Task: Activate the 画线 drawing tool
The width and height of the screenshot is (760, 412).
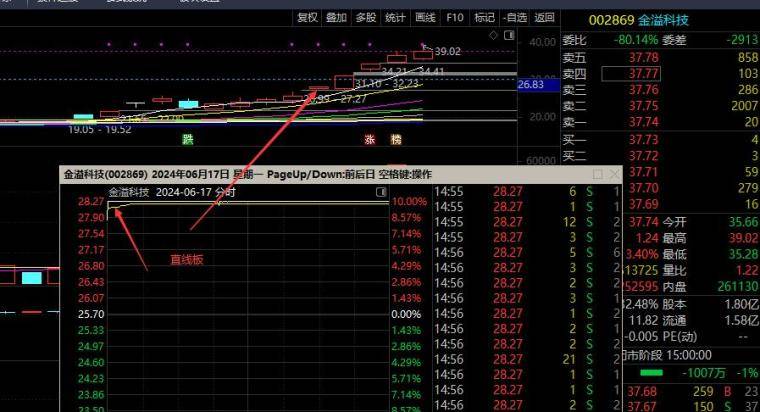Action: [425, 18]
